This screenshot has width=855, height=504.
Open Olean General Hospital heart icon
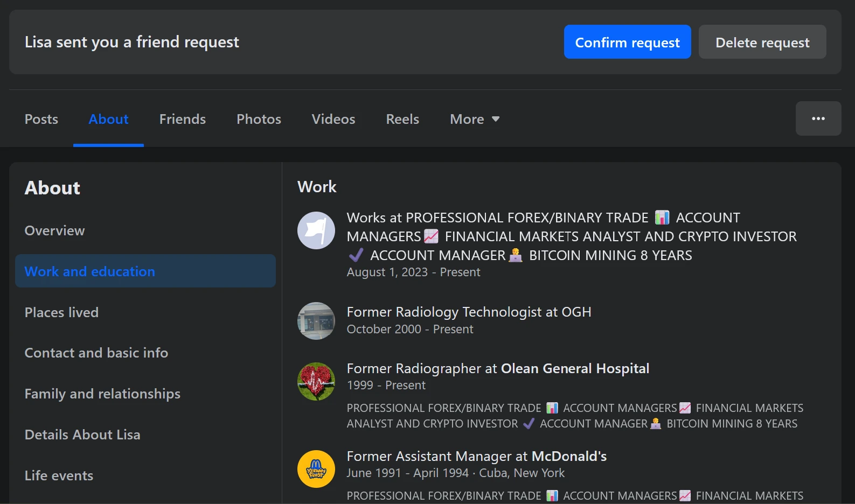pos(316,381)
